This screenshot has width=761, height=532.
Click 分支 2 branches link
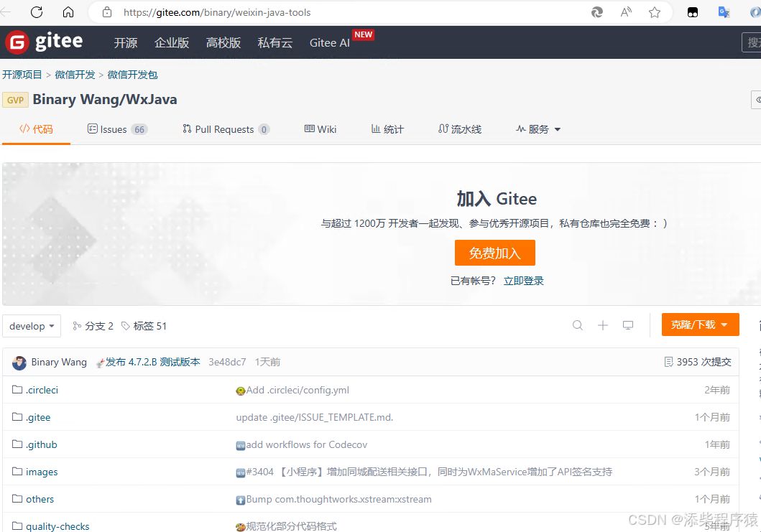click(x=93, y=326)
